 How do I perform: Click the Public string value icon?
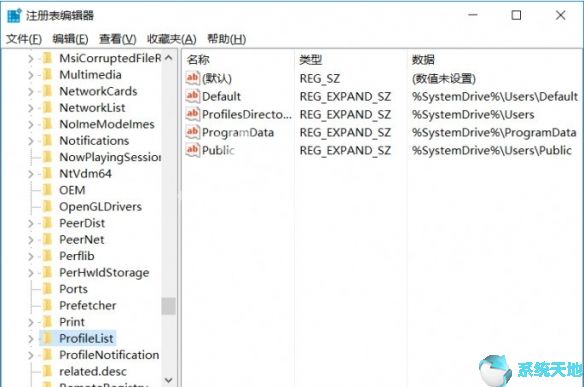[193, 150]
